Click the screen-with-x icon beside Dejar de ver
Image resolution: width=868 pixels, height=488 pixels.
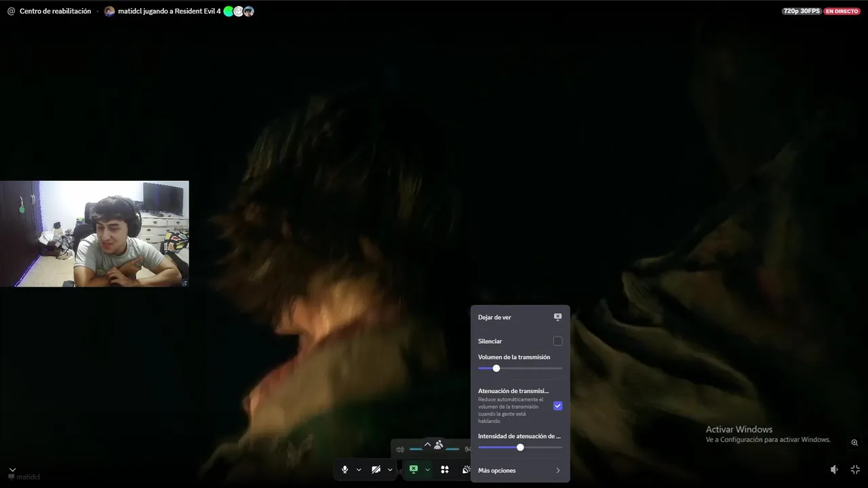(557, 317)
